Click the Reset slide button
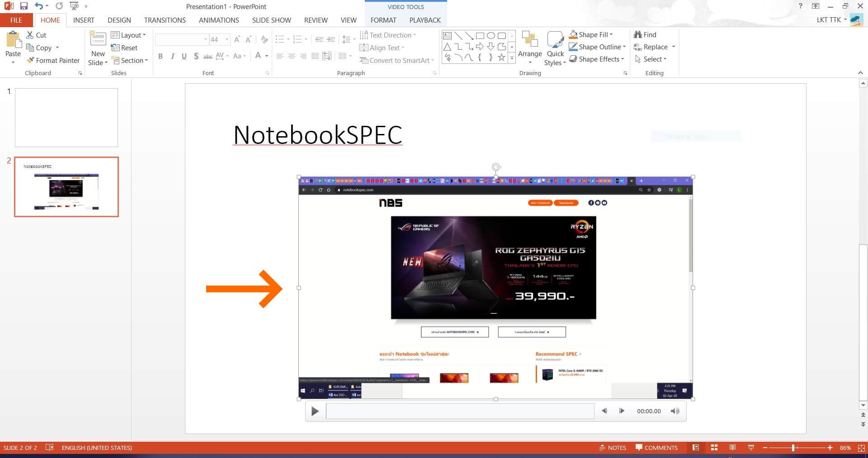This screenshot has width=868, height=458. (124, 48)
